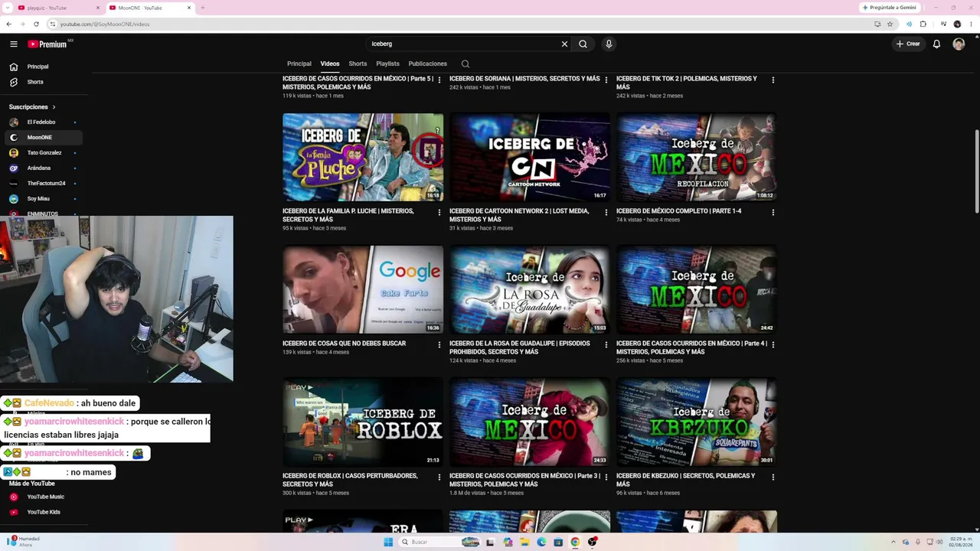Viewport: 980px width, 551px height.
Task: Click the channel search magnifier icon
Action: point(465,64)
